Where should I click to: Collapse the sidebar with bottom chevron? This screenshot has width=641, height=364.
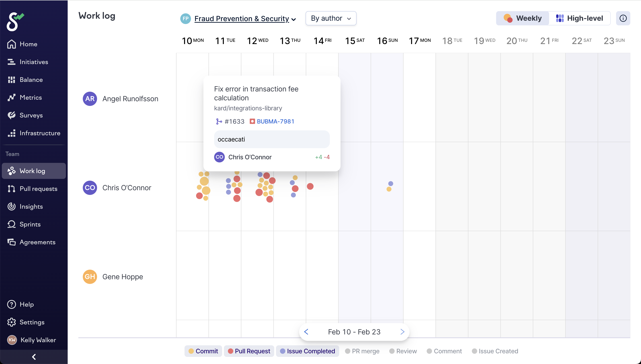34,357
